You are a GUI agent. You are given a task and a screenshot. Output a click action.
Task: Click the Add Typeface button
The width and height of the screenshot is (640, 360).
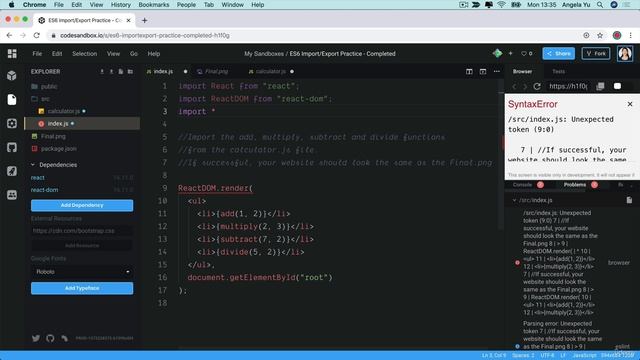[x=82, y=288]
